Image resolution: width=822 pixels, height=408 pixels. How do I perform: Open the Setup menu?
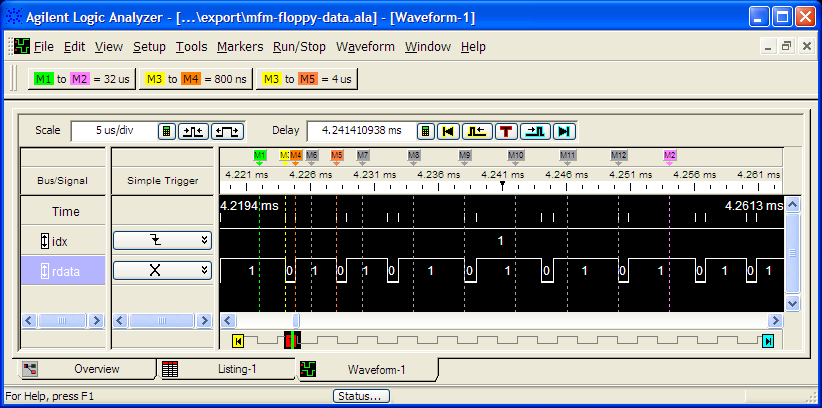[149, 47]
